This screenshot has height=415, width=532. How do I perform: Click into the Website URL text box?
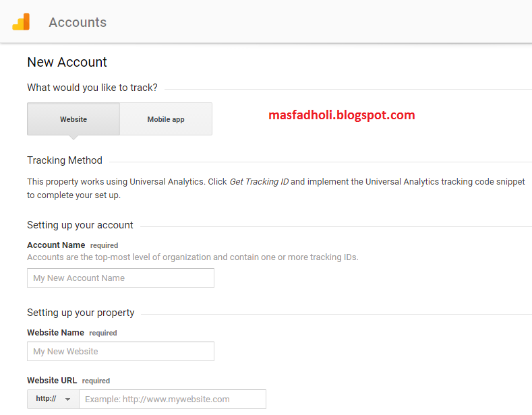tap(172, 400)
